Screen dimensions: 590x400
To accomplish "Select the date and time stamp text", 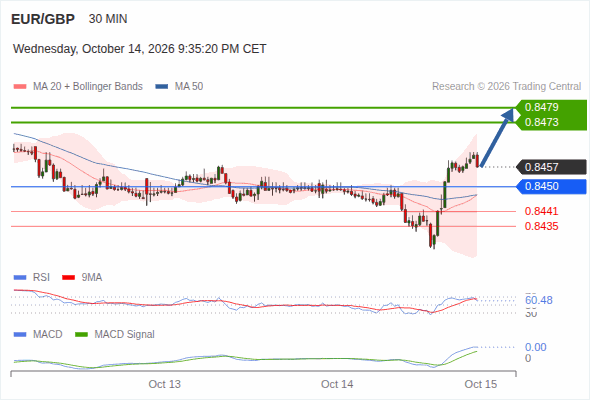I will click(140, 49).
